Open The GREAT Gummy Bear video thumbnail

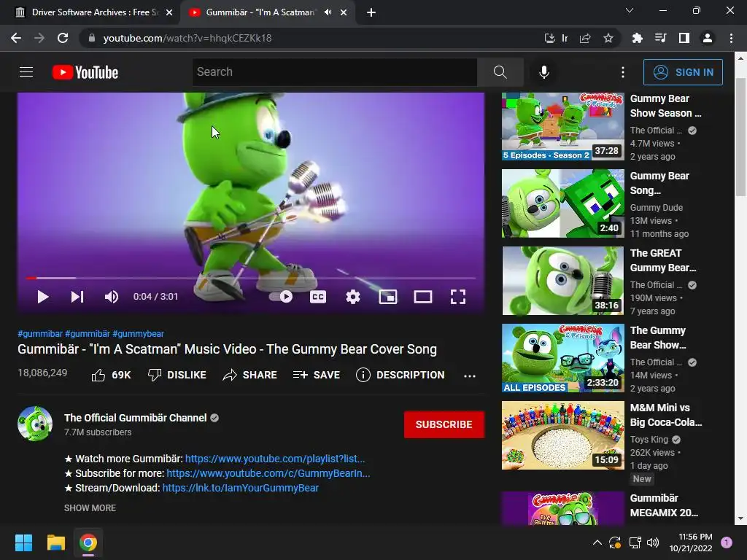562,281
